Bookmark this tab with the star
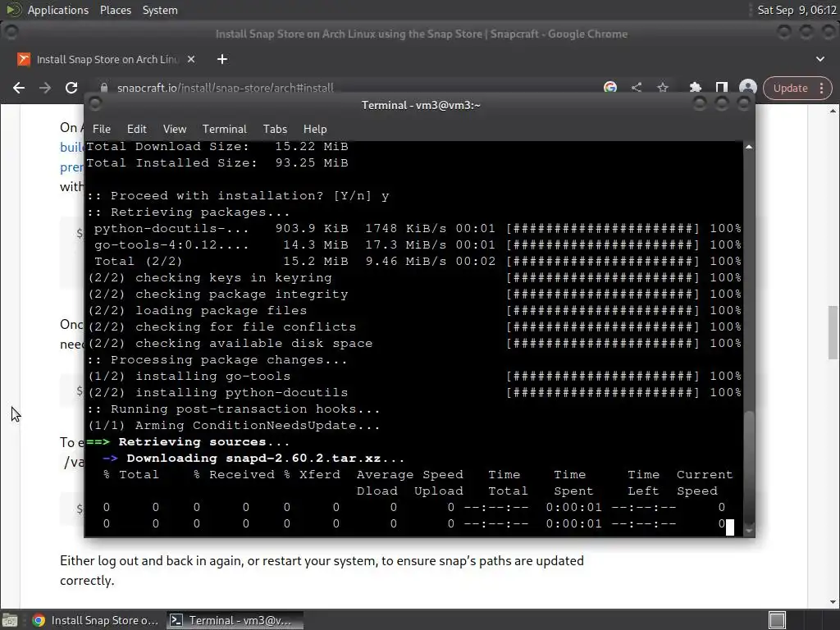The width and height of the screenshot is (840, 630). point(663,87)
